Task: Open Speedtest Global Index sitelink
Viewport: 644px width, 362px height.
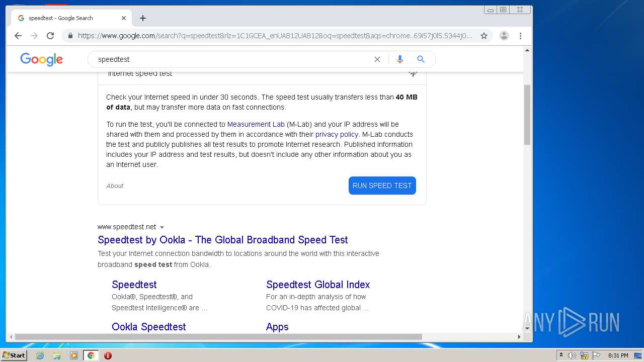Action: point(318,285)
